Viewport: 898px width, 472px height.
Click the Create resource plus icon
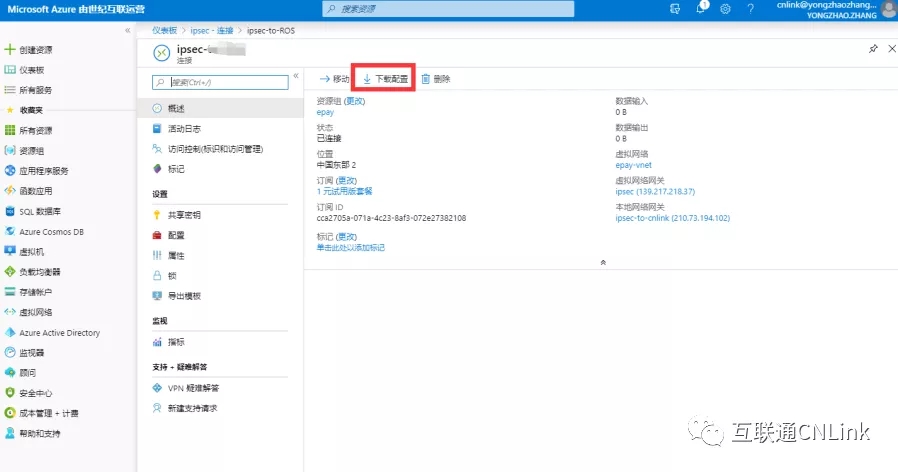[x=10, y=49]
